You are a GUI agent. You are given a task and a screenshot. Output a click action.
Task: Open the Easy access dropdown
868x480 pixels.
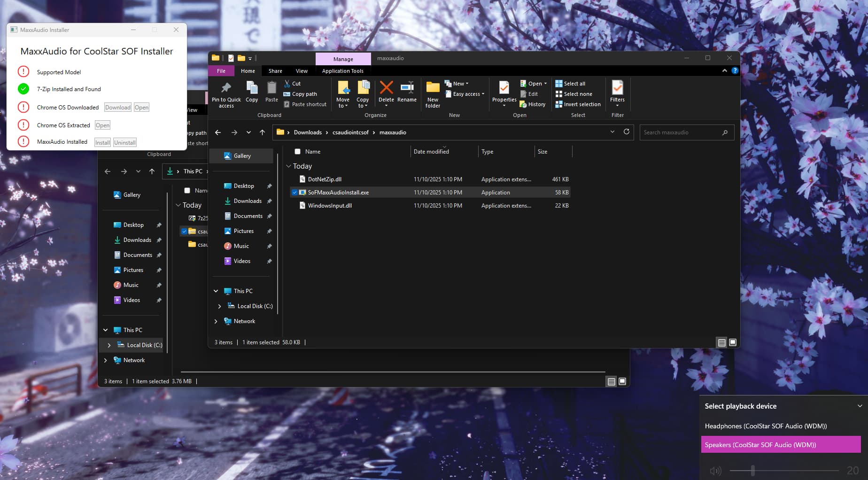click(468, 94)
